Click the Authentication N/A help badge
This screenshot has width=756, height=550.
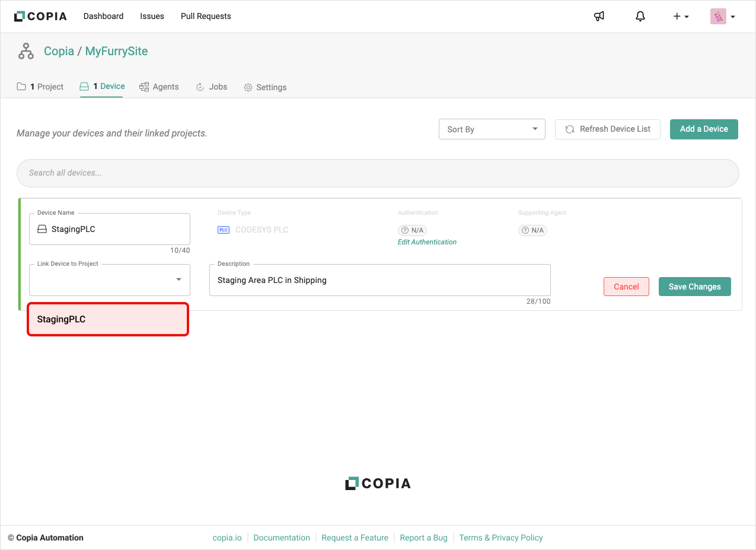click(x=413, y=230)
